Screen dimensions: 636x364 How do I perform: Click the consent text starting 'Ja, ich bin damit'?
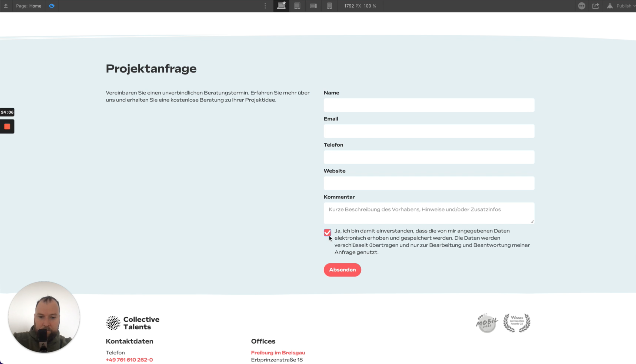(x=432, y=241)
